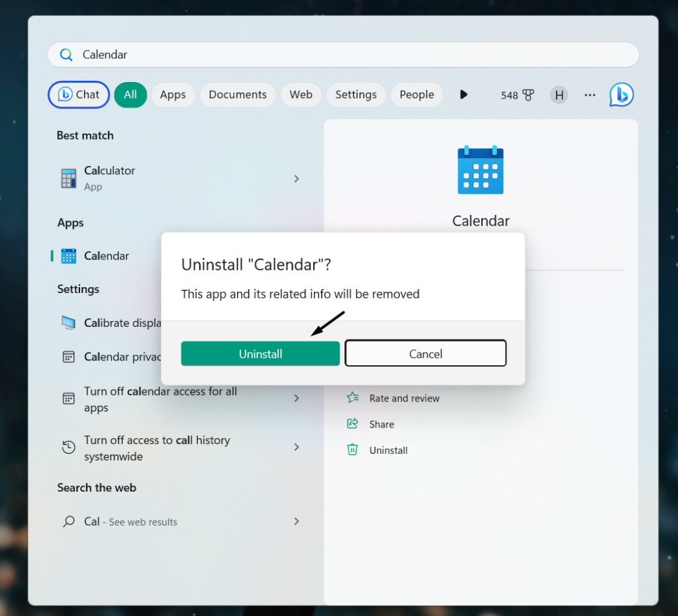Cancel the uninstall dialog
The width and height of the screenshot is (678, 616).
(x=426, y=353)
